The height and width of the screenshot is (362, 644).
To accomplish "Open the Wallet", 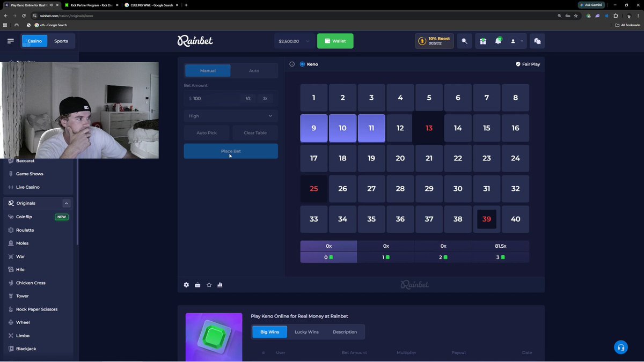I will coord(335,41).
